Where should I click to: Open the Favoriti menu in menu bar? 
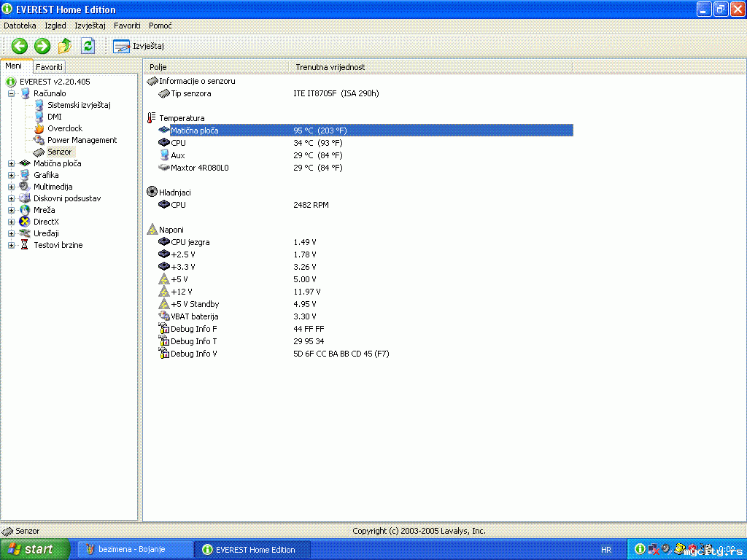pos(127,26)
